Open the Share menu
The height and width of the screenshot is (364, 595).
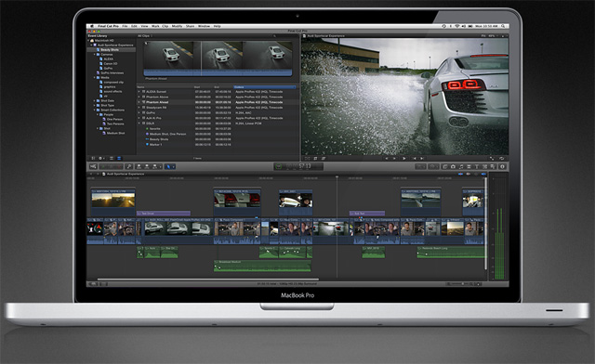tap(190, 26)
